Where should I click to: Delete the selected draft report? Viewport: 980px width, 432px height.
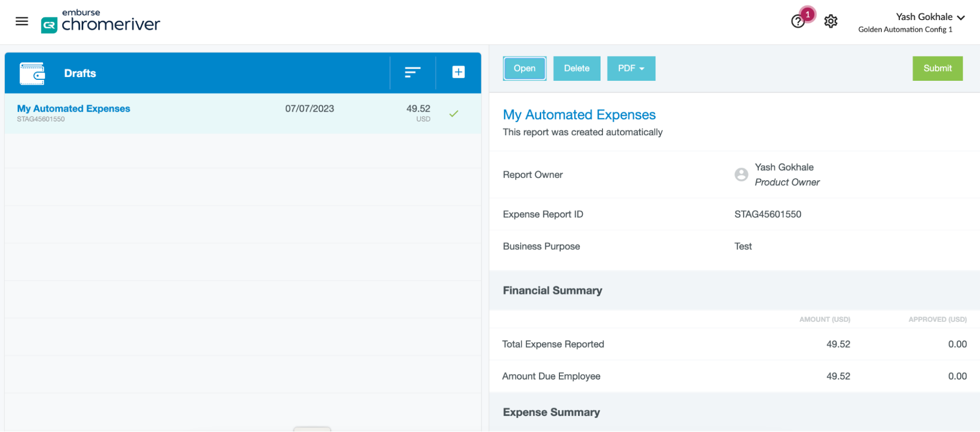tap(577, 69)
